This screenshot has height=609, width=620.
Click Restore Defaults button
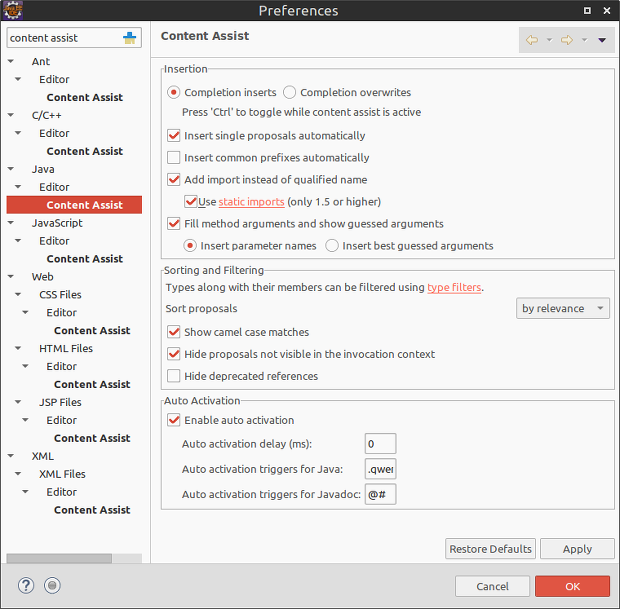click(490, 549)
